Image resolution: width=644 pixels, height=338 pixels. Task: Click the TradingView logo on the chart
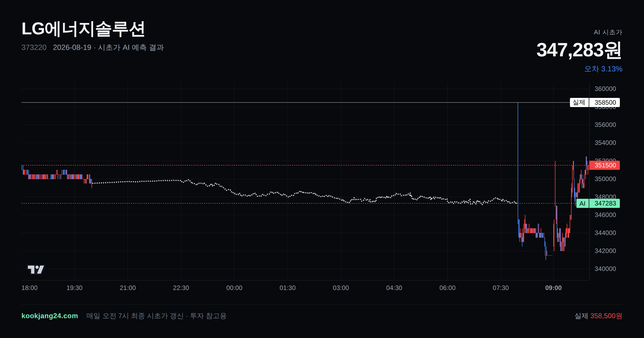[36, 269]
